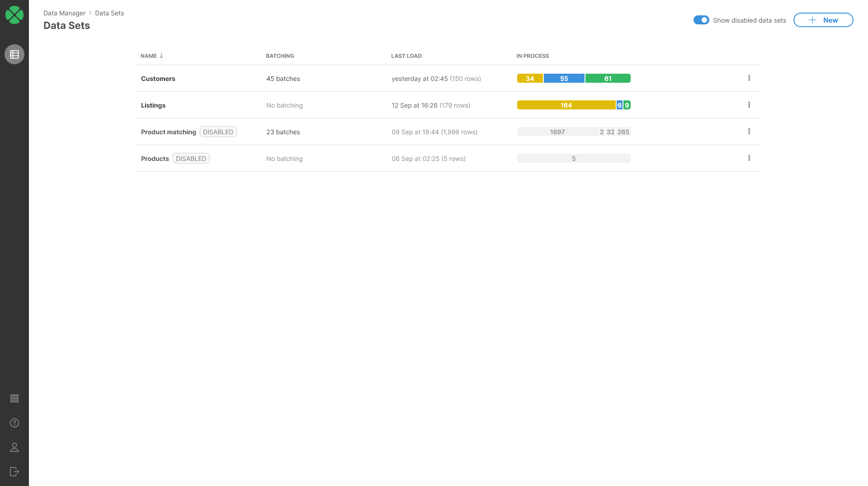
Task: Open the three-dot menu for Products row
Action: coord(749,158)
